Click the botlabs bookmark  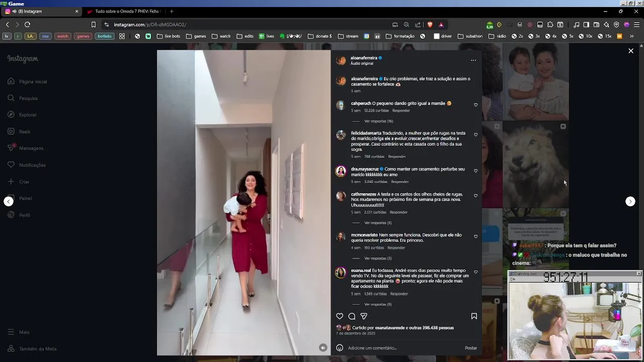point(105,36)
